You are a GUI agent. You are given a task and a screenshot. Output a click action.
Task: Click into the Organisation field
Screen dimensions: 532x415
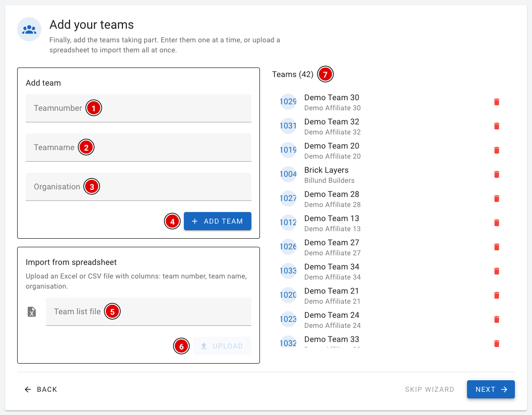point(139,187)
